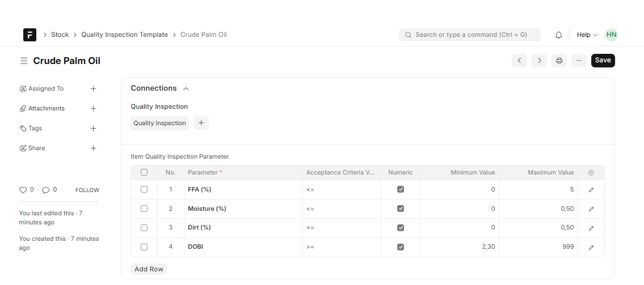The height and width of the screenshot is (285, 644).
Task: Open Quality Inspection Template breadcrumb
Action: pyautogui.click(x=124, y=35)
